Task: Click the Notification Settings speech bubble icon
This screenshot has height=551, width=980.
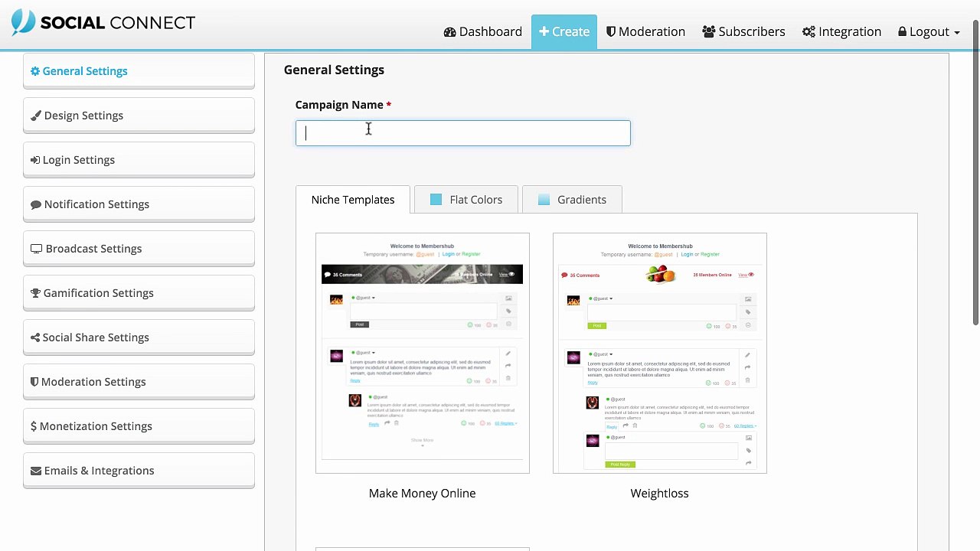Action: click(36, 204)
